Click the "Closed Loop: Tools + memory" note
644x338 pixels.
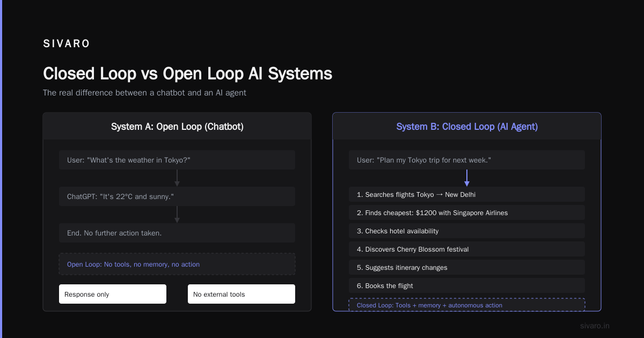coord(467,305)
